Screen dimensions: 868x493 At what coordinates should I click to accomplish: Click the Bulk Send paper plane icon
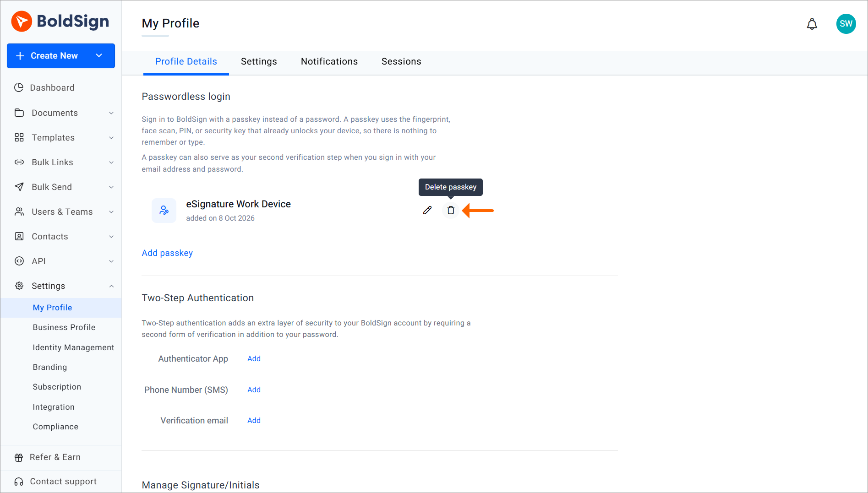[19, 187]
